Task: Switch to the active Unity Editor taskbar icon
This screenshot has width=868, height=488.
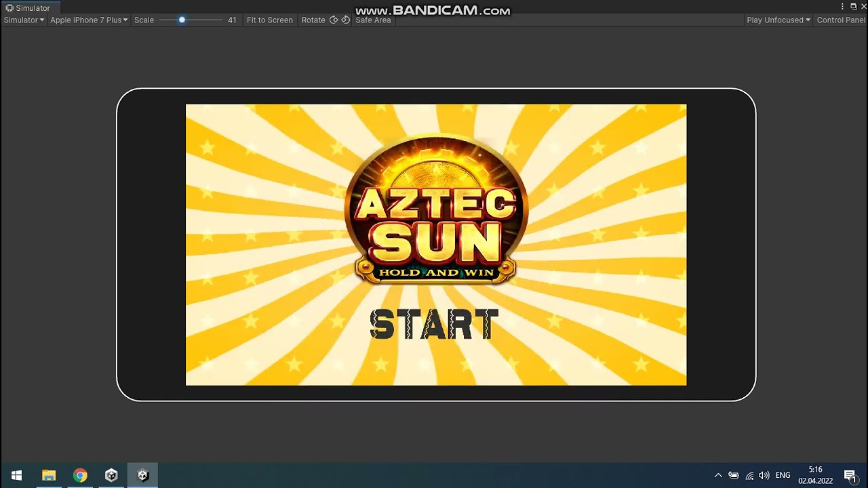Action: (x=142, y=476)
